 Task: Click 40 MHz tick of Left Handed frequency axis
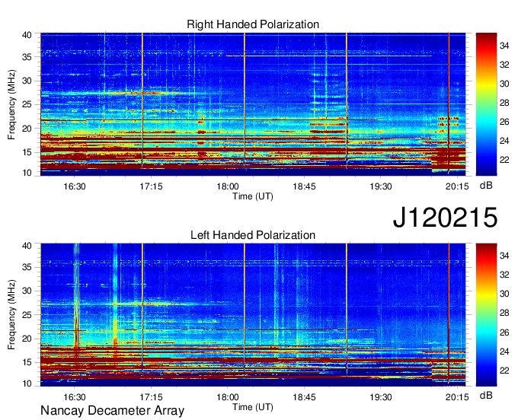coord(27,246)
